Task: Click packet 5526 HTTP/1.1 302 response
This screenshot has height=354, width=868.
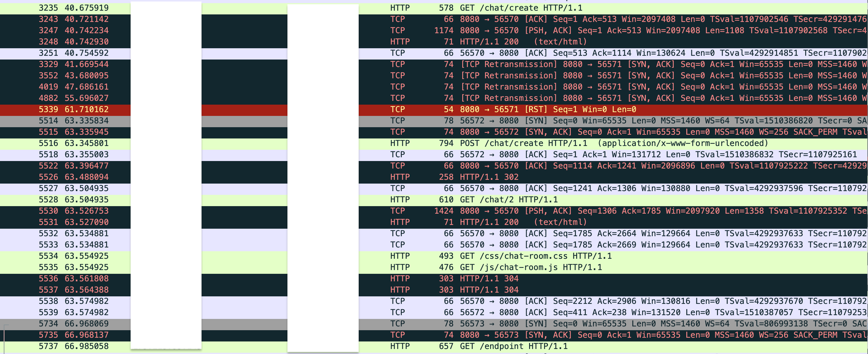Action: coord(489,177)
